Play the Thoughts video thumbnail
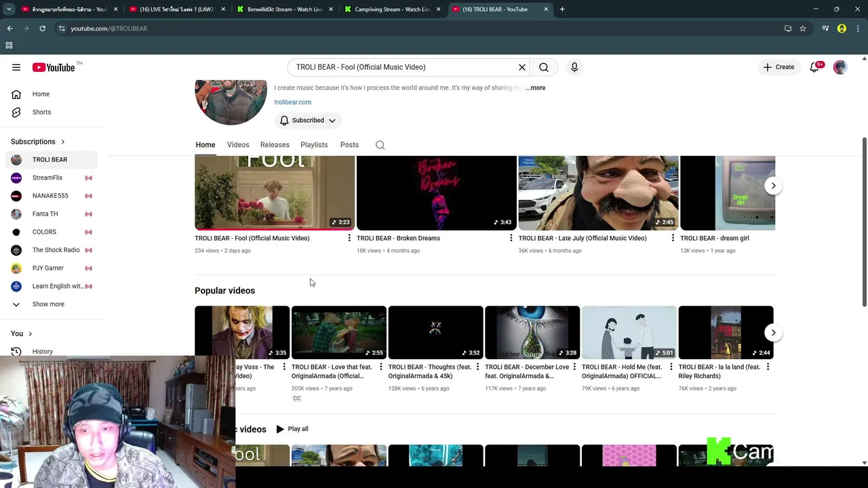This screenshot has width=868, height=488. point(435,332)
